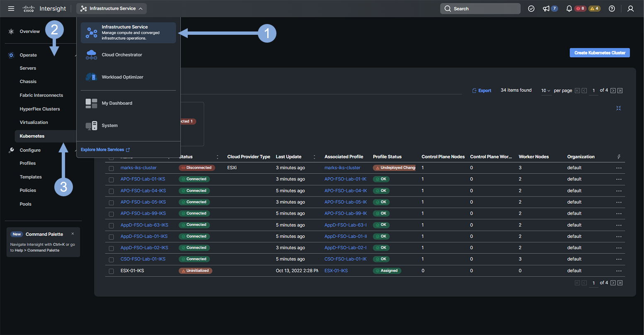This screenshot has width=644, height=335.
Task: Open announcements megaphone icon
Action: pyautogui.click(x=546, y=9)
